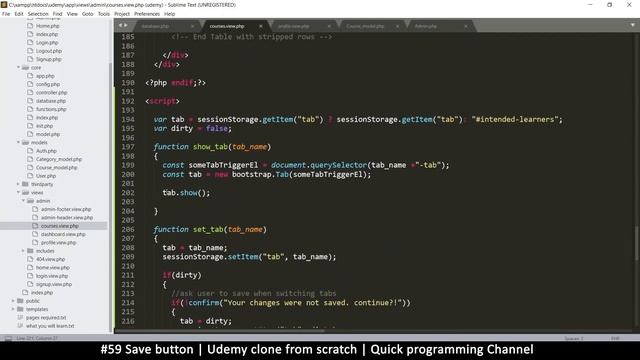The height and width of the screenshot is (360, 640).
Task: Open init.php in the sidebar
Action: tap(44, 126)
